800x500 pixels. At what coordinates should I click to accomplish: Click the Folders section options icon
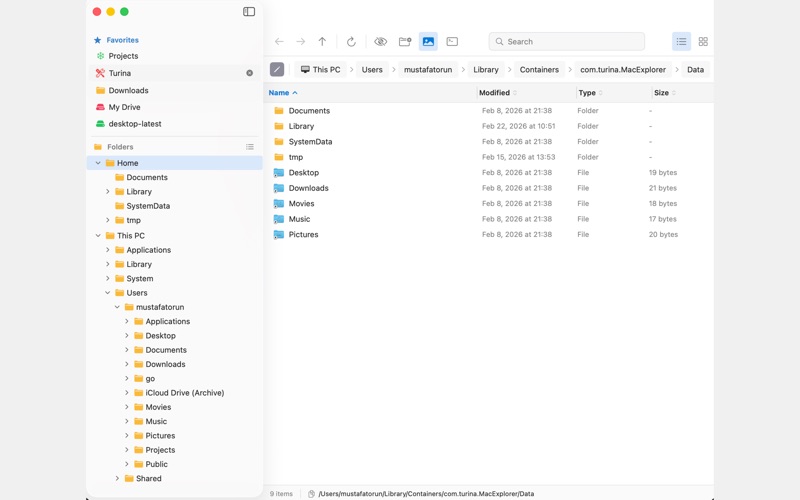tap(249, 147)
